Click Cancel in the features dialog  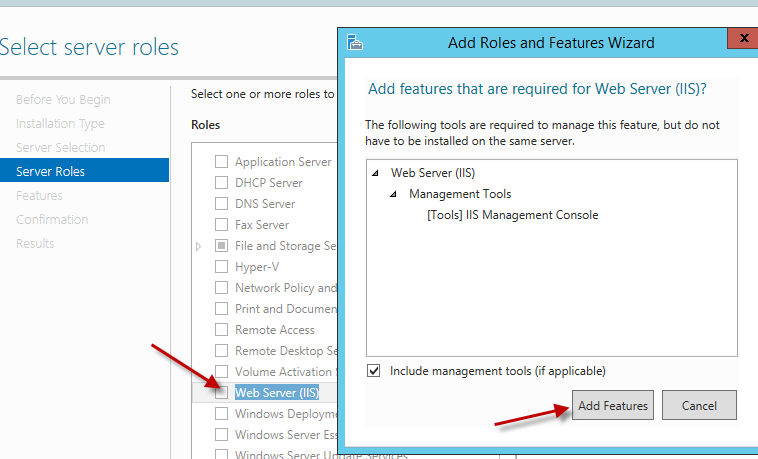(x=699, y=405)
